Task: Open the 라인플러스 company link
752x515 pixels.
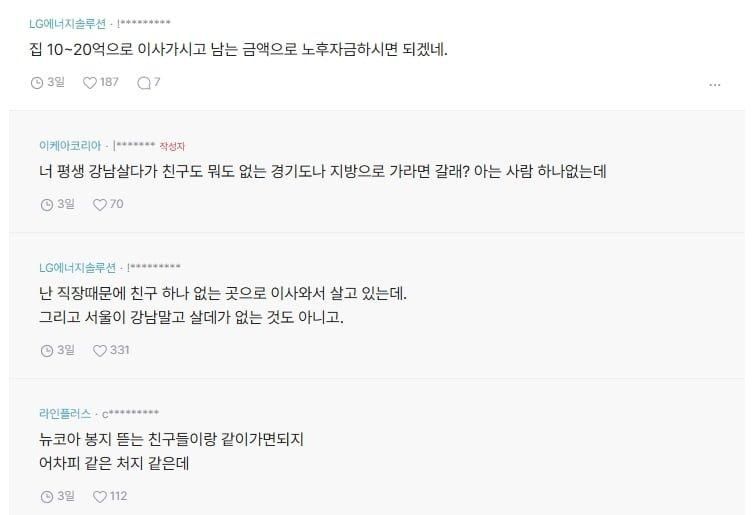Action: click(x=65, y=413)
